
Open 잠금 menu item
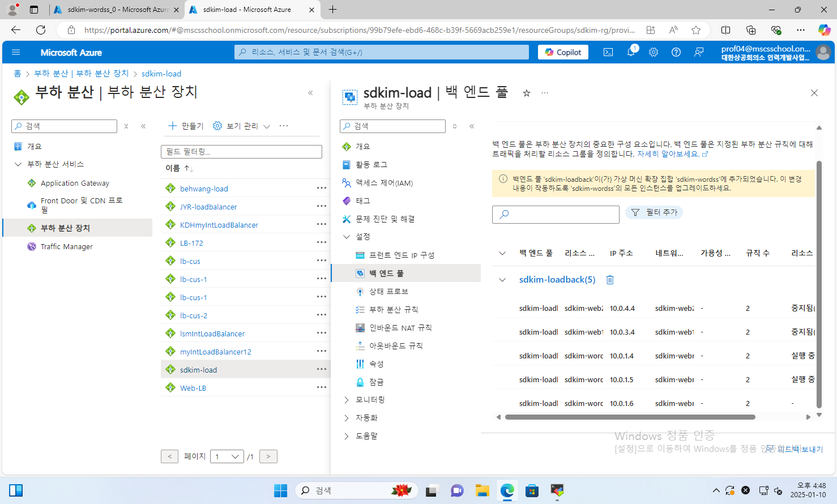(377, 382)
